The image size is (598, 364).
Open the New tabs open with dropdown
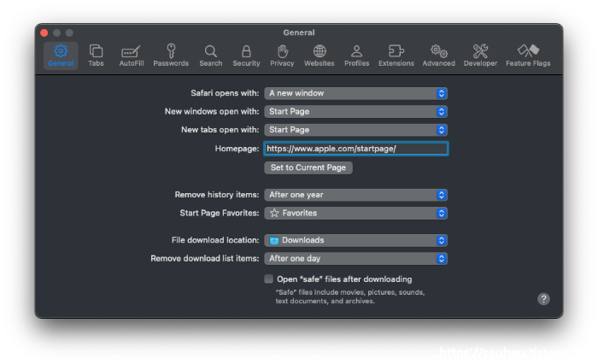(356, 130)
